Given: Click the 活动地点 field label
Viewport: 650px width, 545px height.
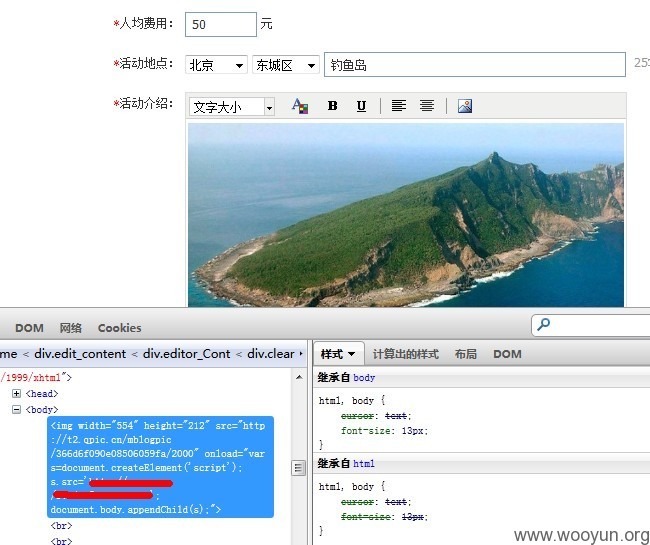Looking at the screenshot, I should pos(143,63).
